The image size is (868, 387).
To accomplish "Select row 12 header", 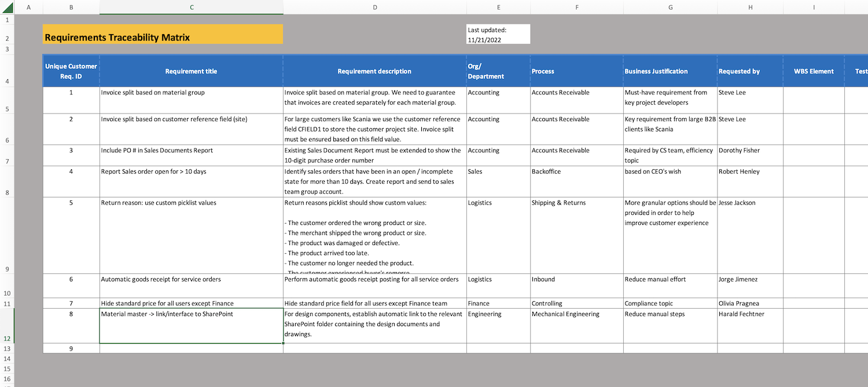I will (7, 326).
